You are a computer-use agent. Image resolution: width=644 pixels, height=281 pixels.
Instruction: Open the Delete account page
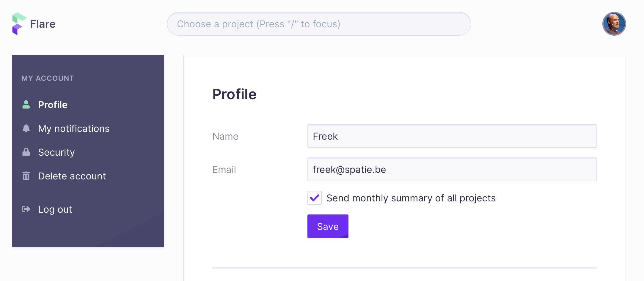tap(72, 176)
